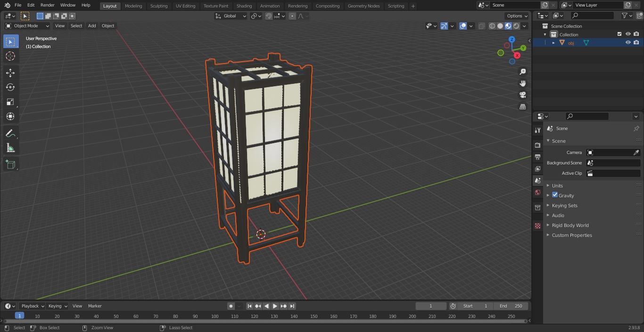The image size is (644, 332).
Task: Click the play animation button
Action: pyautogui.click(x=275, y=306)
